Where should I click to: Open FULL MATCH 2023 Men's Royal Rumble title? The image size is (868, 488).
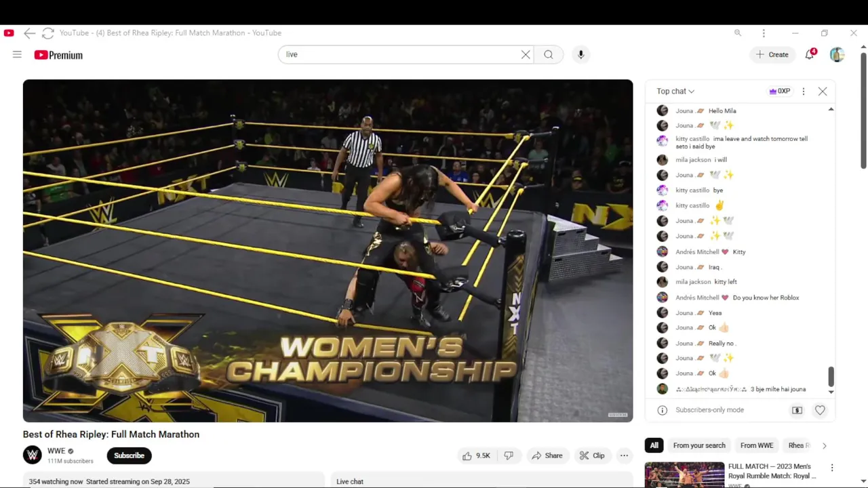[772, 471]
